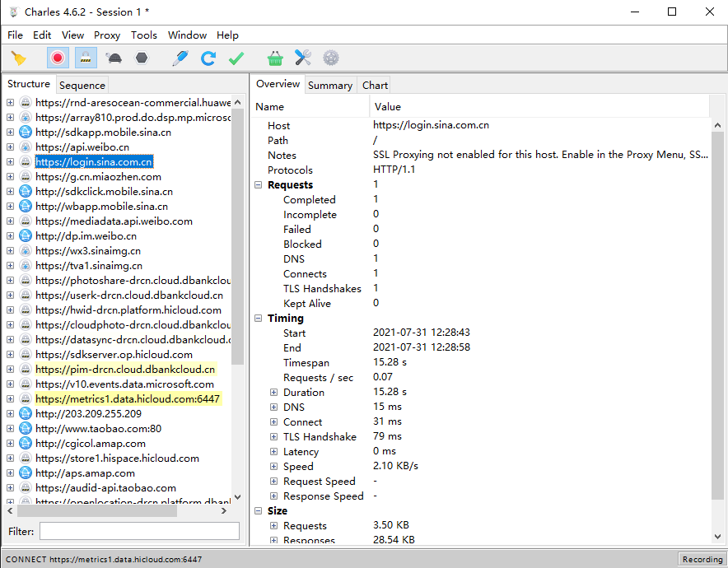Click lock icon of https://tva1.sinaimg.cn

[x=26, y=265]
